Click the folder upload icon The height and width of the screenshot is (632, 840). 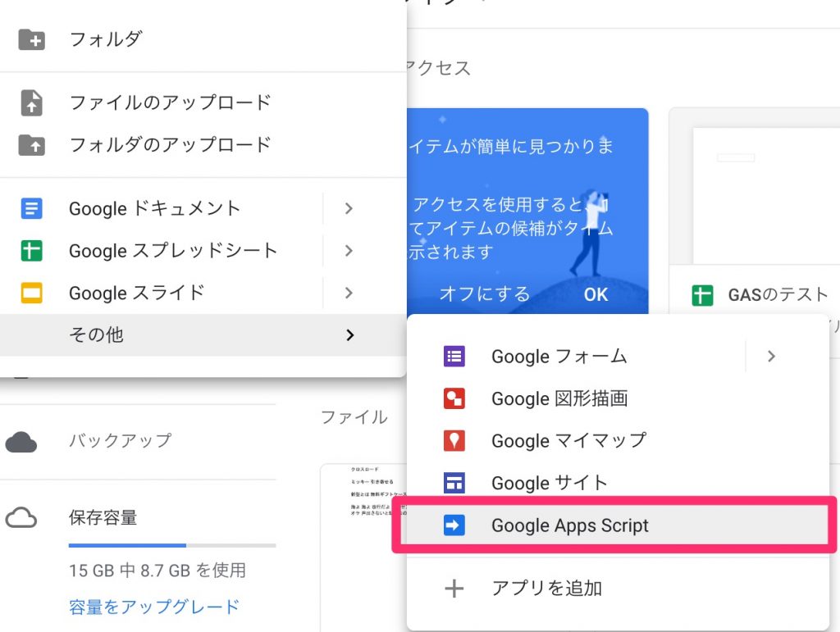[x=31, y=145]
